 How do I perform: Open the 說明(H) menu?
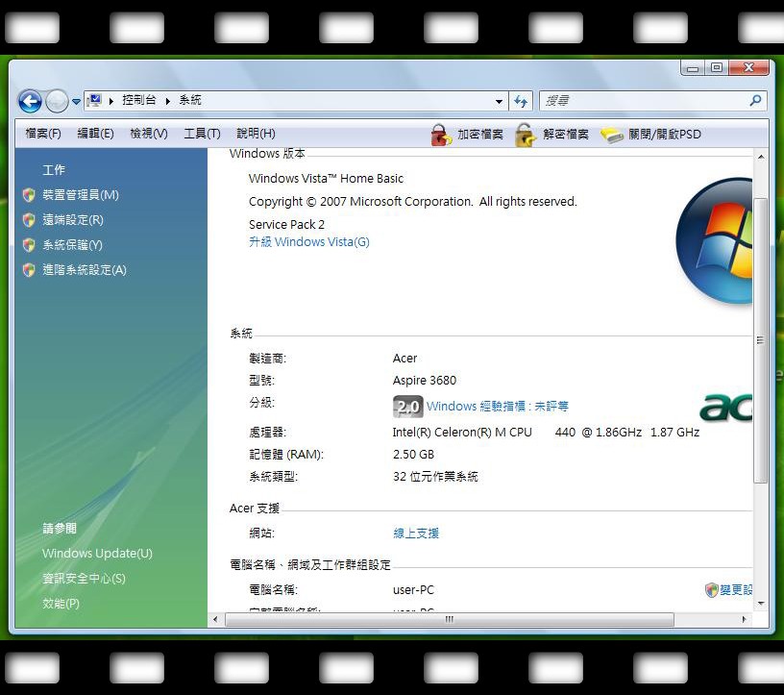click(256, 134)
